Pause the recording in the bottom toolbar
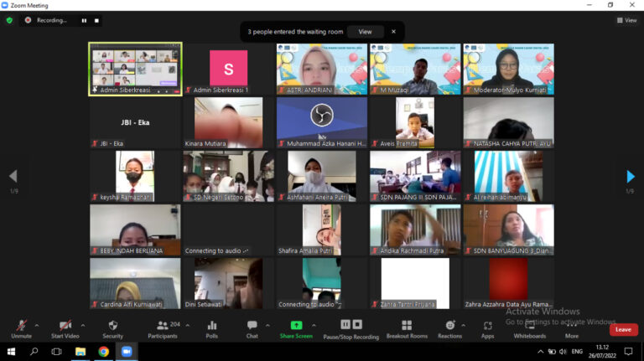The width and height of the screenshot is (644, 361). [345, 324]
